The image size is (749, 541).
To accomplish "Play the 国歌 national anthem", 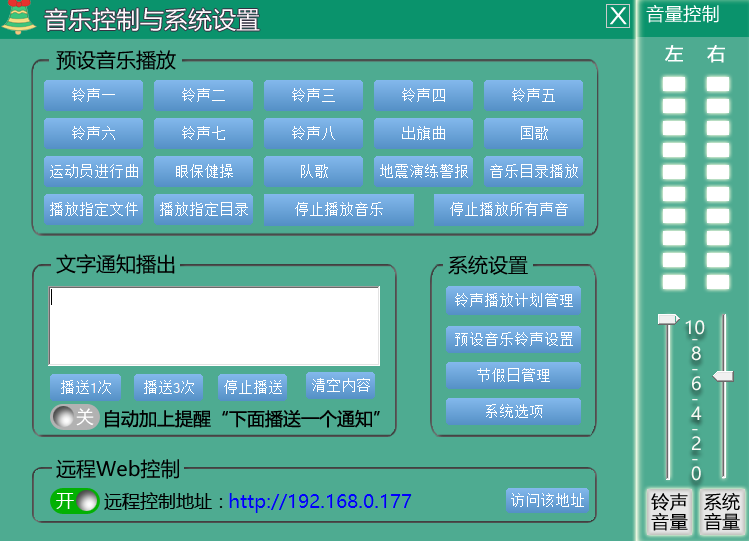I will 533,133.
